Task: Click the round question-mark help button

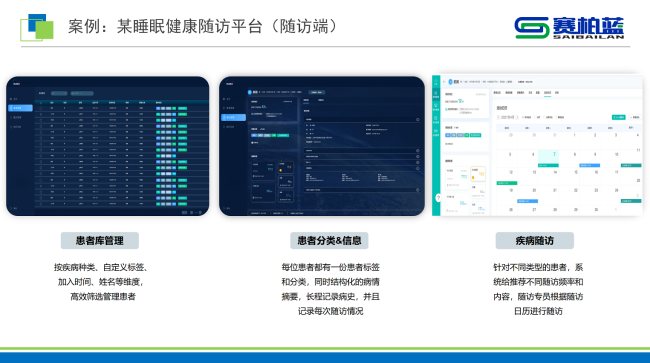Action: [x=438, y=198]
